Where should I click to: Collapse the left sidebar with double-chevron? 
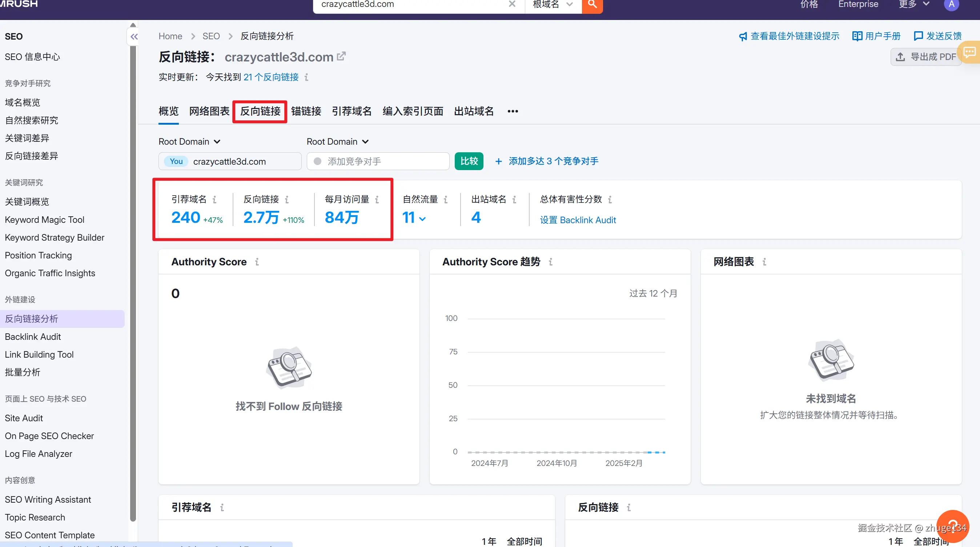[134, 37]
